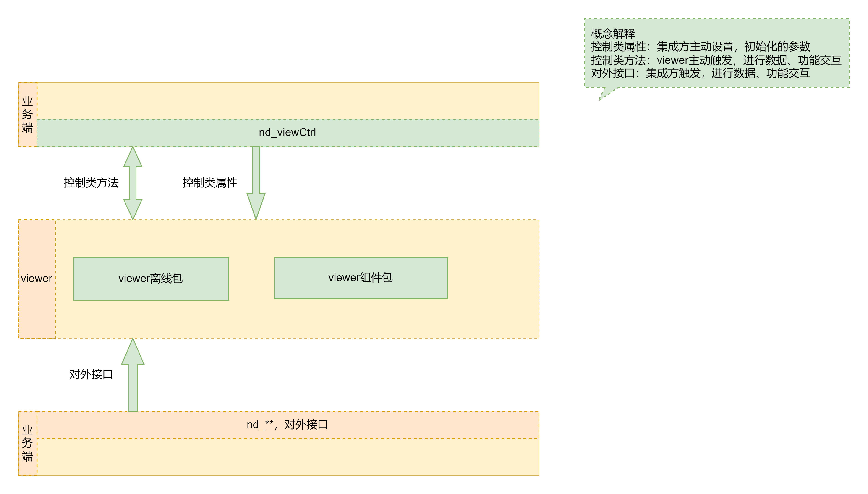This screenshot has width=868, height=494.
Task: Select the 控制类方法 label
Action: click(91, 183)
